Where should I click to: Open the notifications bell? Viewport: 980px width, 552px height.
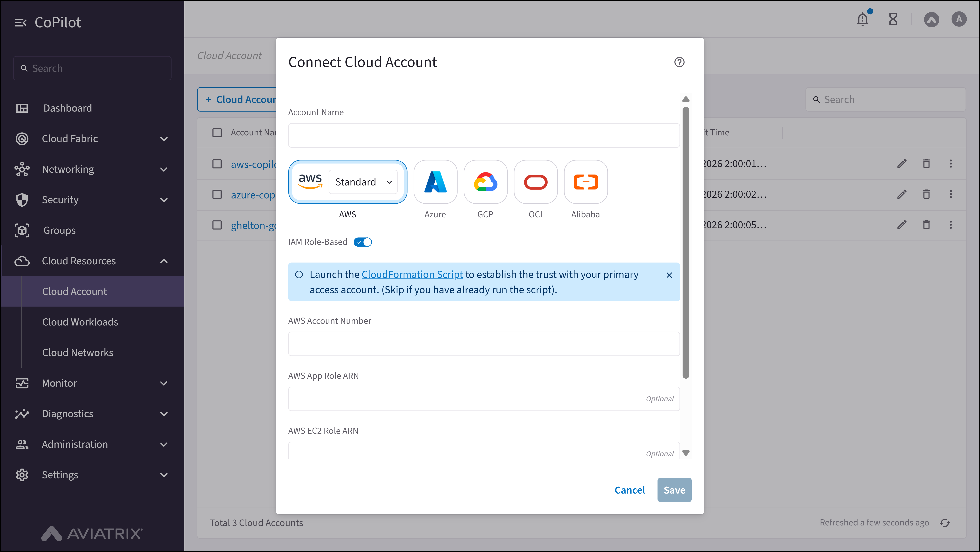863,19
